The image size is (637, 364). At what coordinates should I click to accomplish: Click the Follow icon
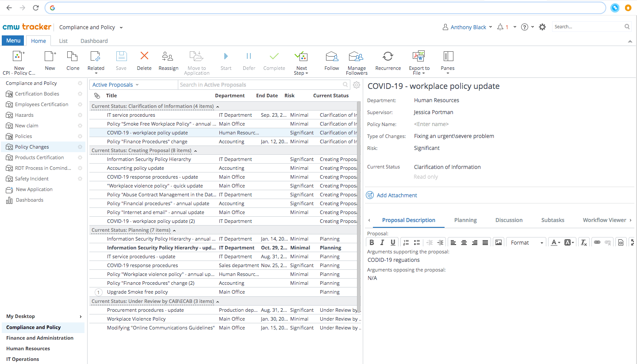331,56
